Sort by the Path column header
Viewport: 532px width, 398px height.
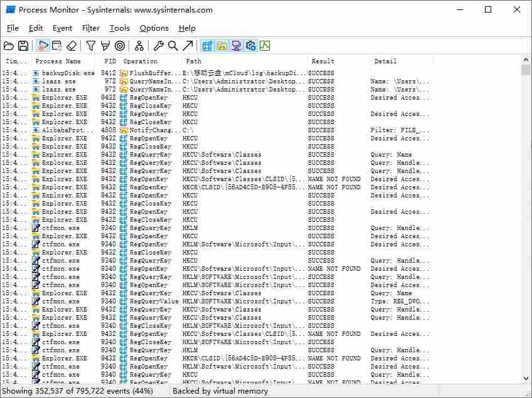246,61
